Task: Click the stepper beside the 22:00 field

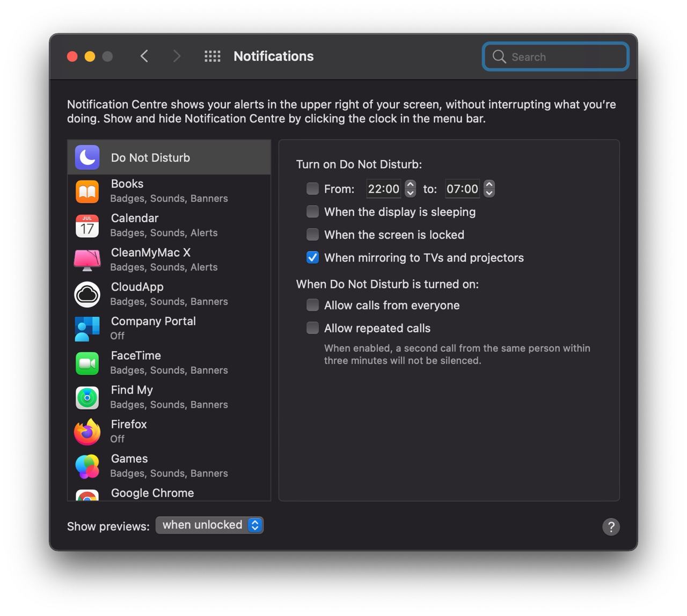Action: [x=411, y=189]
